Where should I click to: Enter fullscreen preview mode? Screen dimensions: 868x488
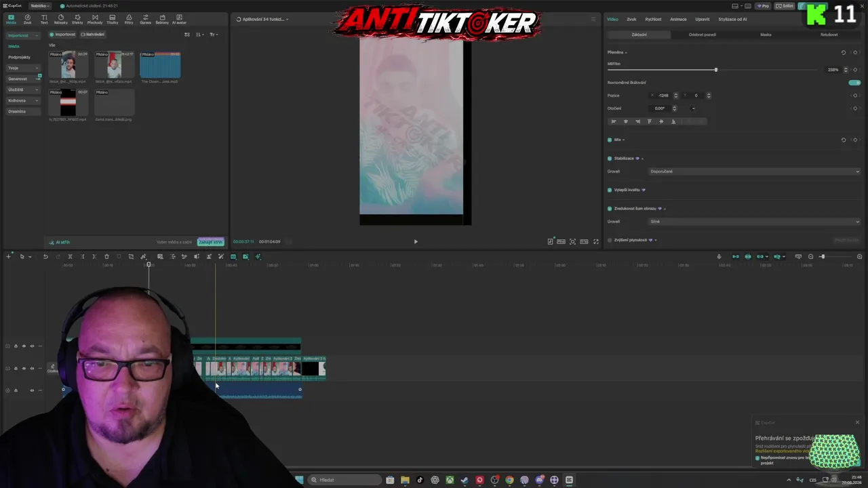pos(596,241)
